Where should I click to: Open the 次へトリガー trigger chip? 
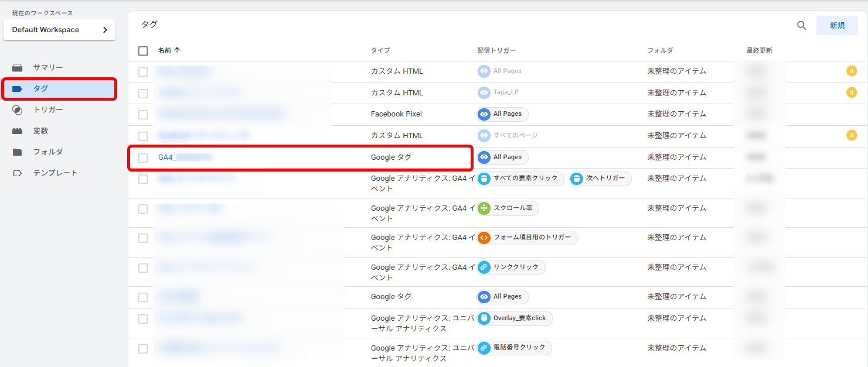point(601,179)
